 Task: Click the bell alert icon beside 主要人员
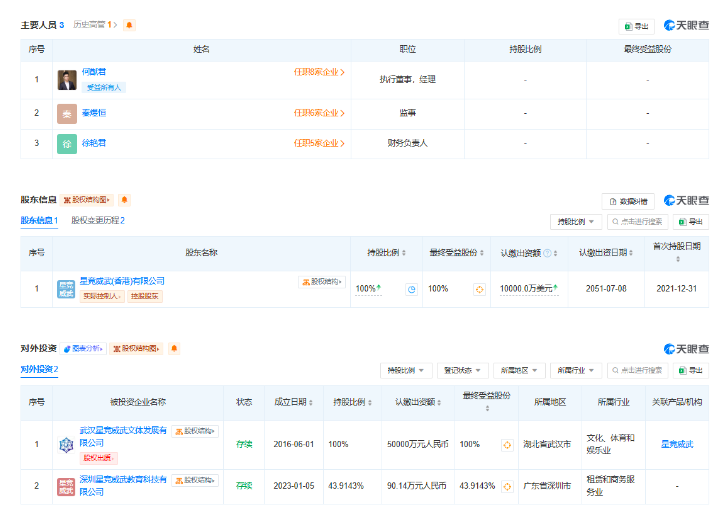tap(129, 25)
